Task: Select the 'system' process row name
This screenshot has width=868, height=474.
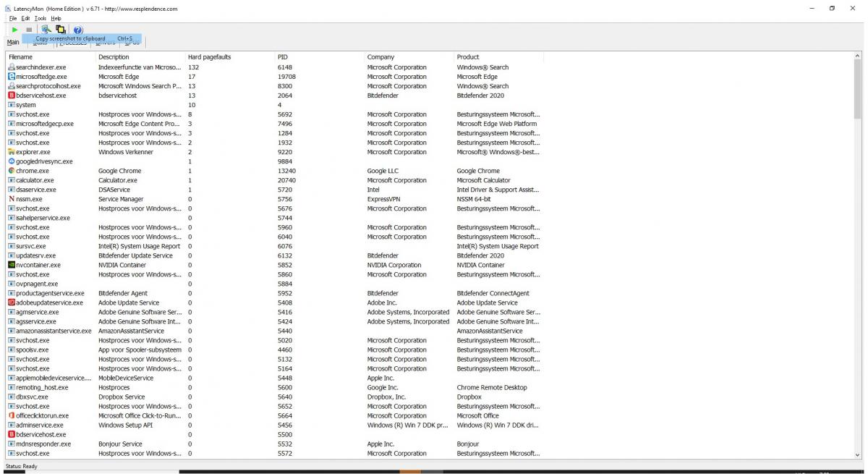Action: [x=26, y=105]
